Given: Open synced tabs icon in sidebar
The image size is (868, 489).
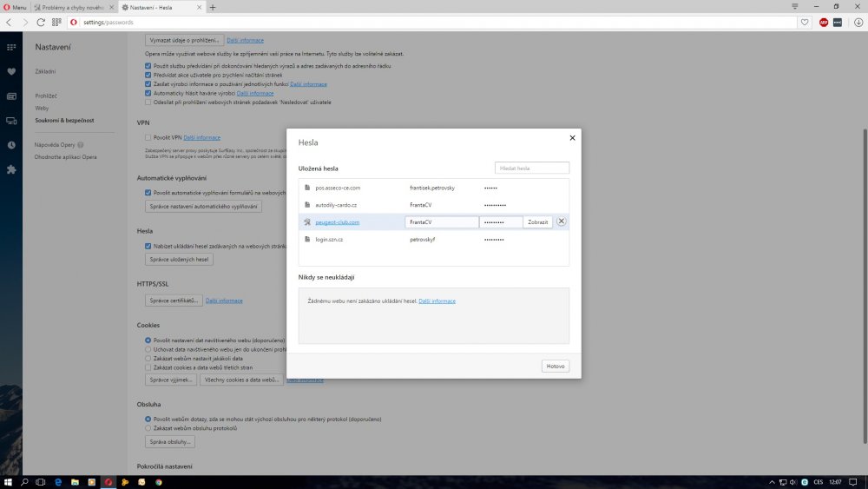Looking at the screenshot, I should (x=11, y=121).
